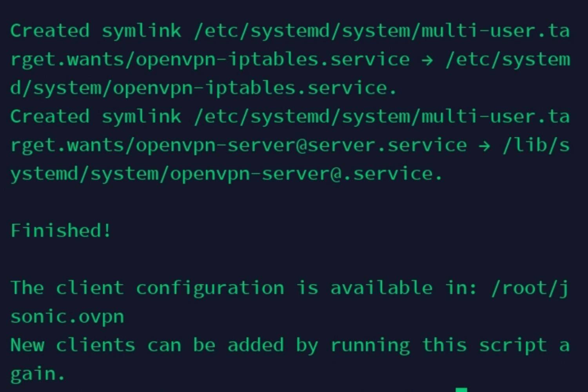The image size is (588, 392).
Task: Click the word "this" before script
Action: (x=444, y=345)
